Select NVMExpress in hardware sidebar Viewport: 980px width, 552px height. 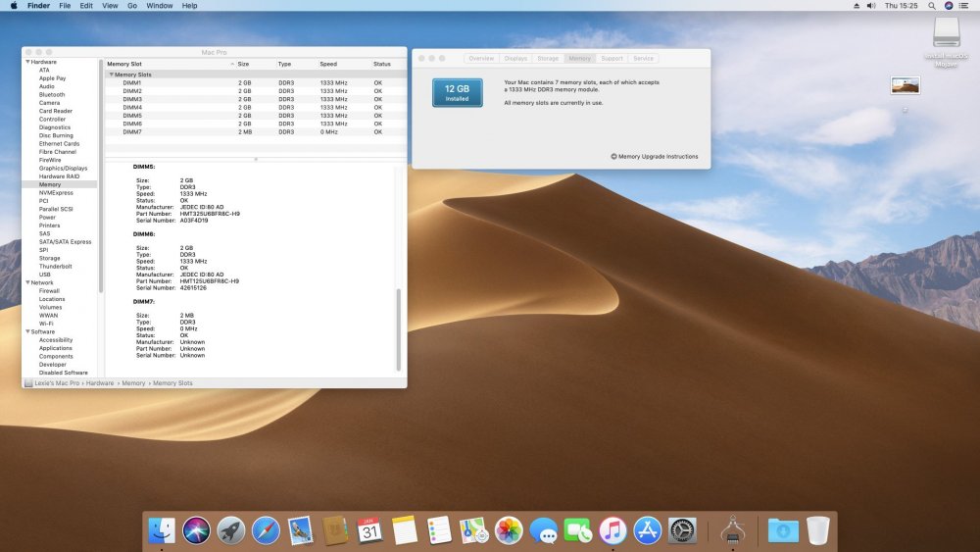coord(56,192)
